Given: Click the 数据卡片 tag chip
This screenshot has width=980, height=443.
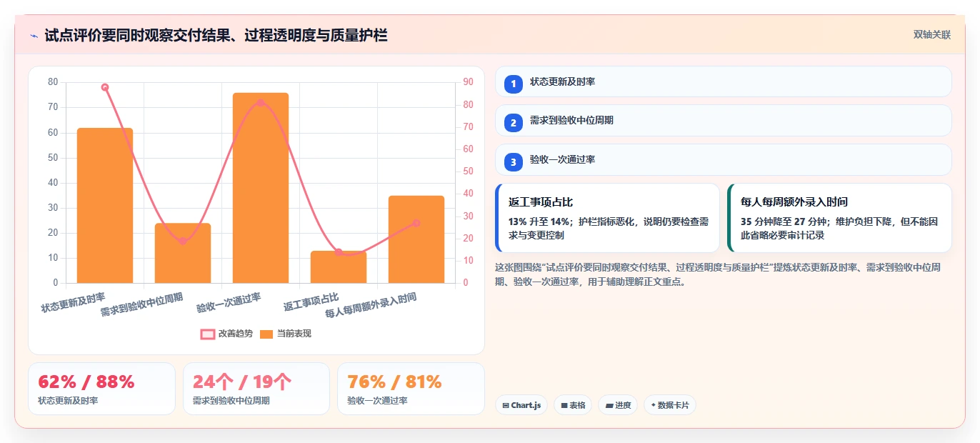Looking at the screenshot, I should point(669,405).
